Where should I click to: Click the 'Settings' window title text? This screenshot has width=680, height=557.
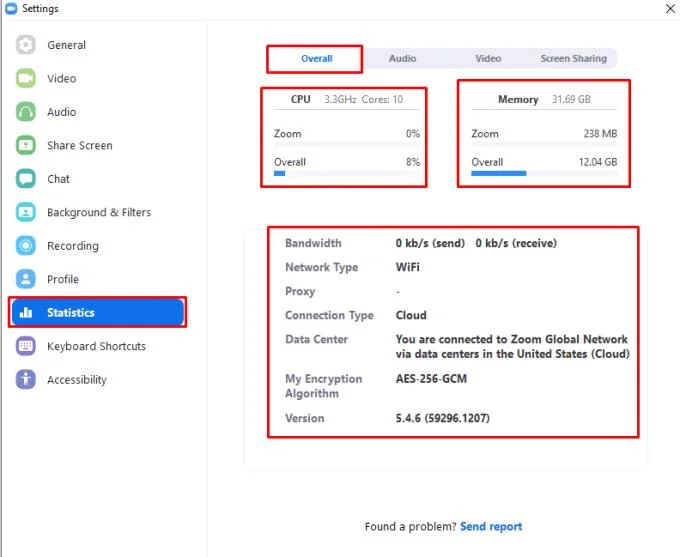point(40,8)
